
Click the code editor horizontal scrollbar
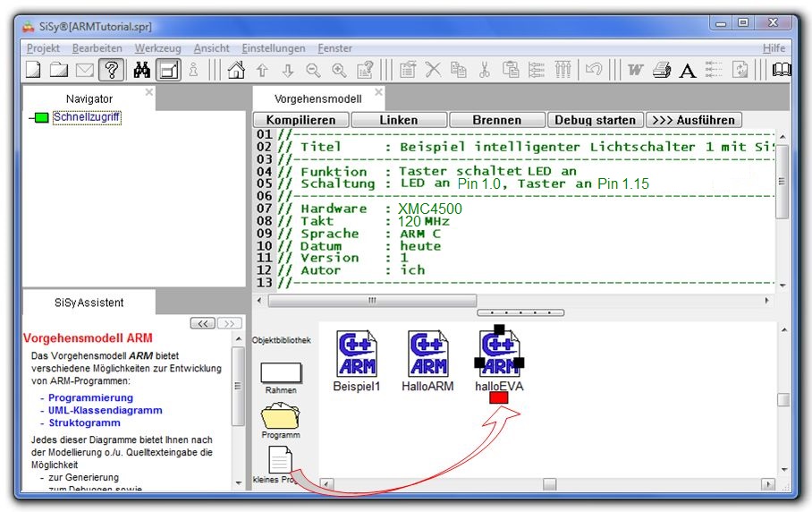coord(372,301)
